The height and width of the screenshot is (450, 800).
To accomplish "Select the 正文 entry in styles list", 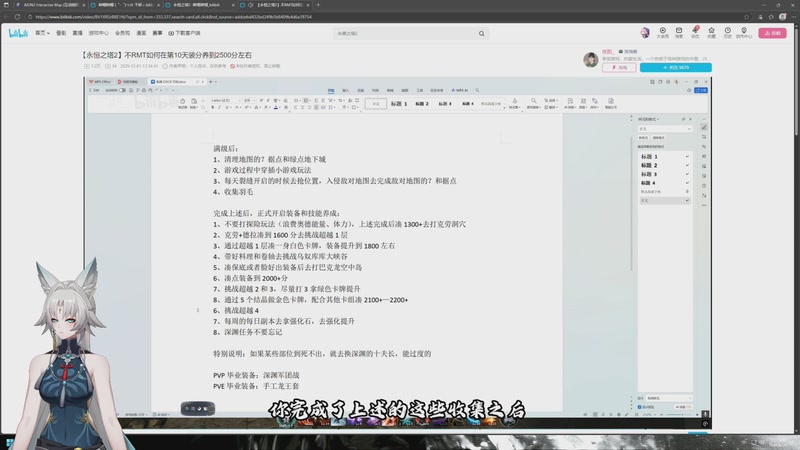I will (664, 201).
